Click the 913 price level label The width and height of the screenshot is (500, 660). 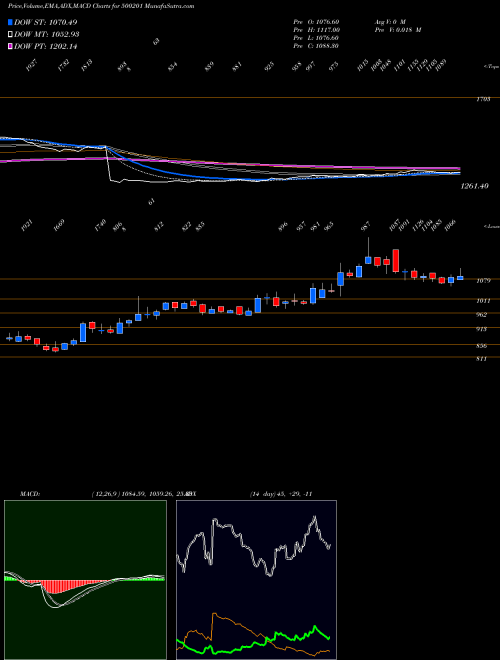coord(481,329)
